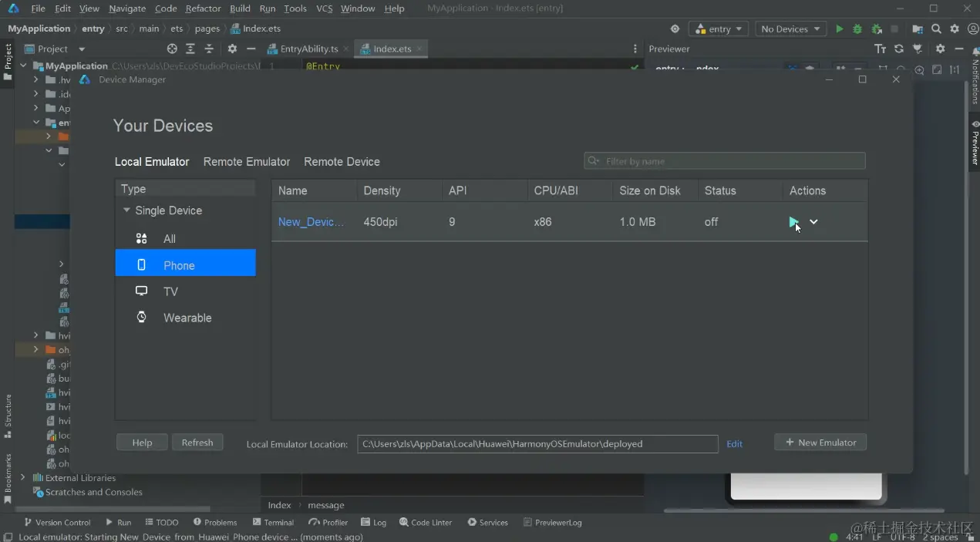Open the PreviewerLog tool window
The width and height of the screenshot is (980, 542).
coord(553,522)
